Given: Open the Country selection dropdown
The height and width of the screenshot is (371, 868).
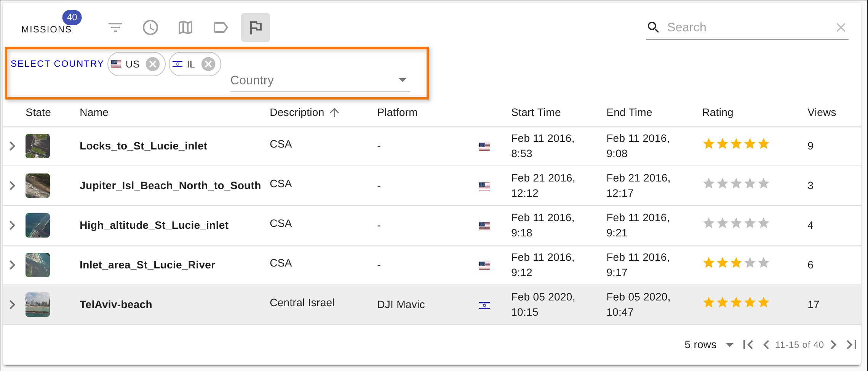Looking at the screenshot, I should click(403, 80).
